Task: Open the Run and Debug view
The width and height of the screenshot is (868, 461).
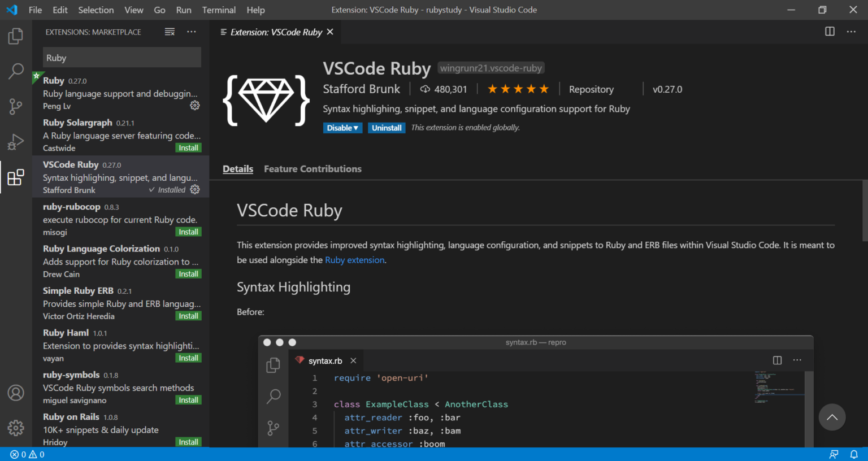Action: click(x=15, y=142)
